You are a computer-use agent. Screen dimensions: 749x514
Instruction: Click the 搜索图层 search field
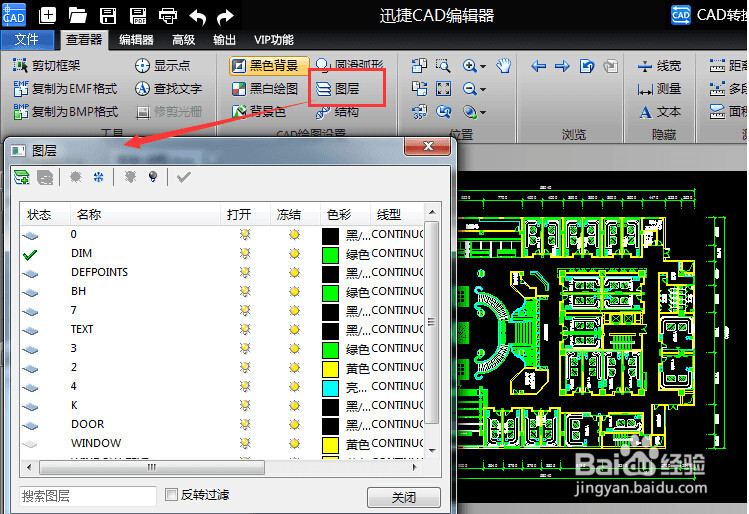pos(88,496)
